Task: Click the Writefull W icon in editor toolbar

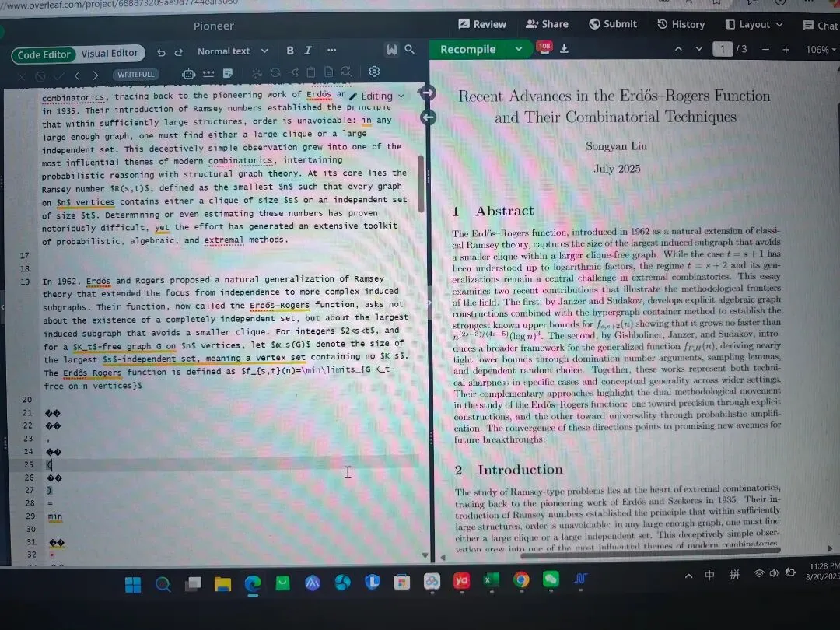Action: click(x=391, y=50)
